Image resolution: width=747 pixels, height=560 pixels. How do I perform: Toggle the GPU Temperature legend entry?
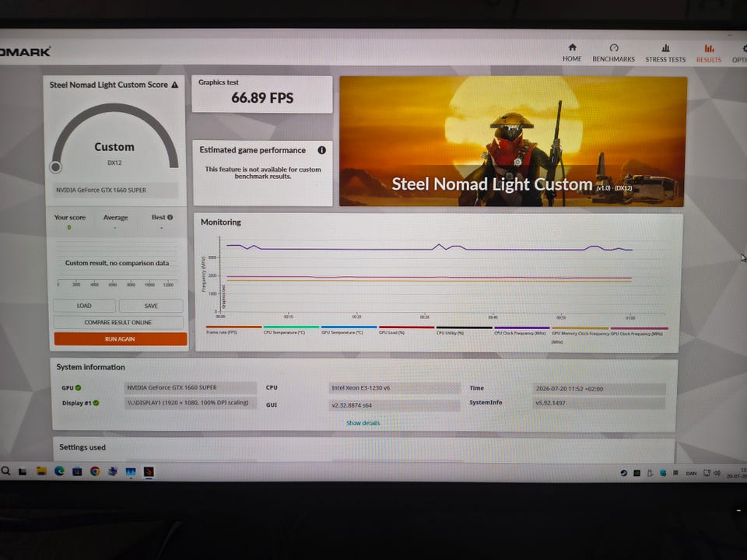[349, 330]
